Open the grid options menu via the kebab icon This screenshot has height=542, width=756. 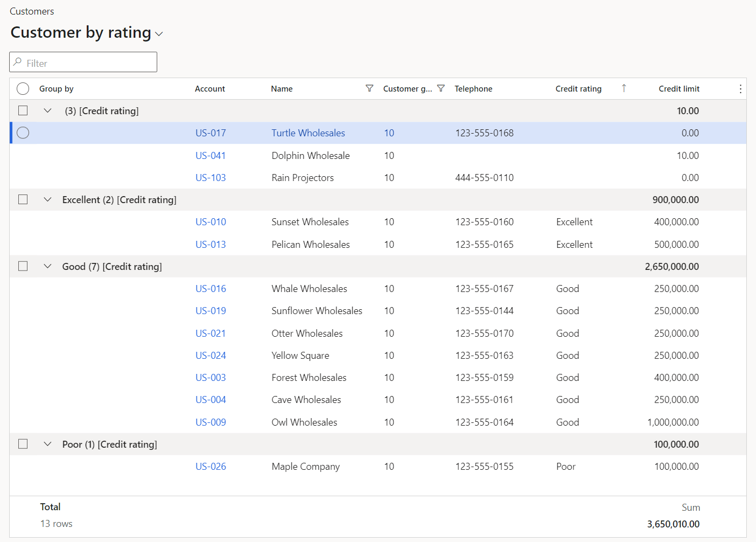tap(740, 88)
